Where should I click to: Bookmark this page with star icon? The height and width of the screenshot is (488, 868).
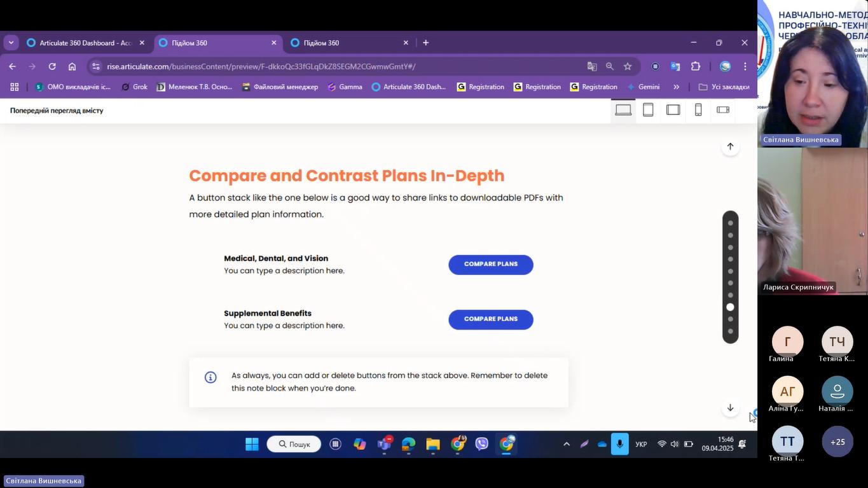628,66
